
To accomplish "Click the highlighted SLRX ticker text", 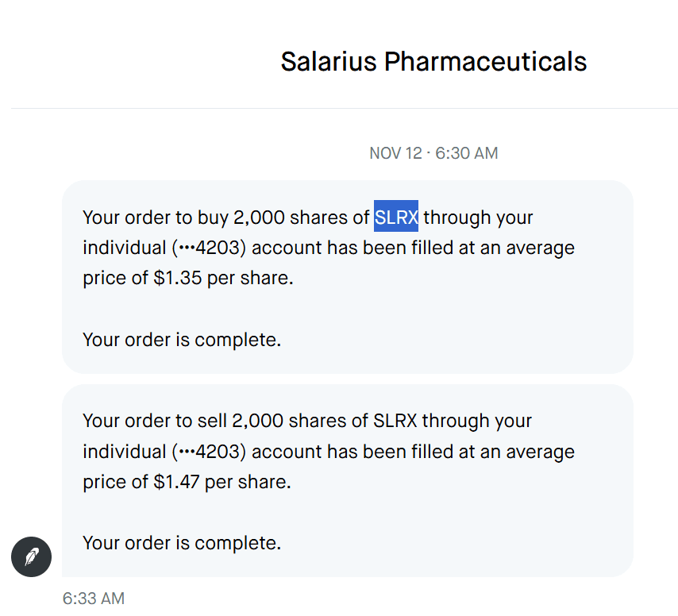I will click(396, 217).
